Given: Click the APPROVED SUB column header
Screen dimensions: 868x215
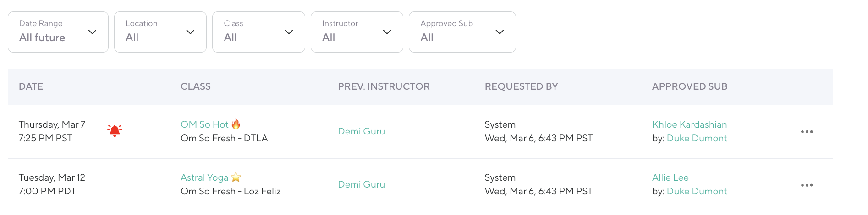Looking at the screenshot, I should tap(689, 86).
